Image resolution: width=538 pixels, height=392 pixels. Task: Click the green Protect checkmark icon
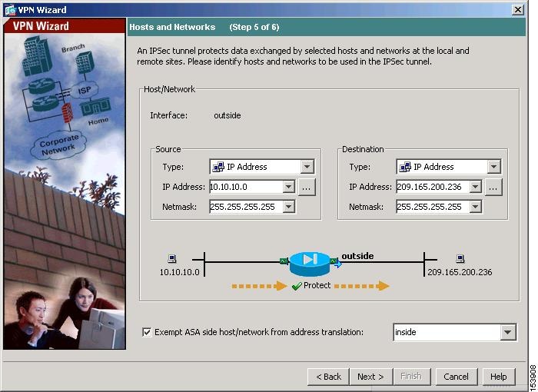[x=297, y=286]
